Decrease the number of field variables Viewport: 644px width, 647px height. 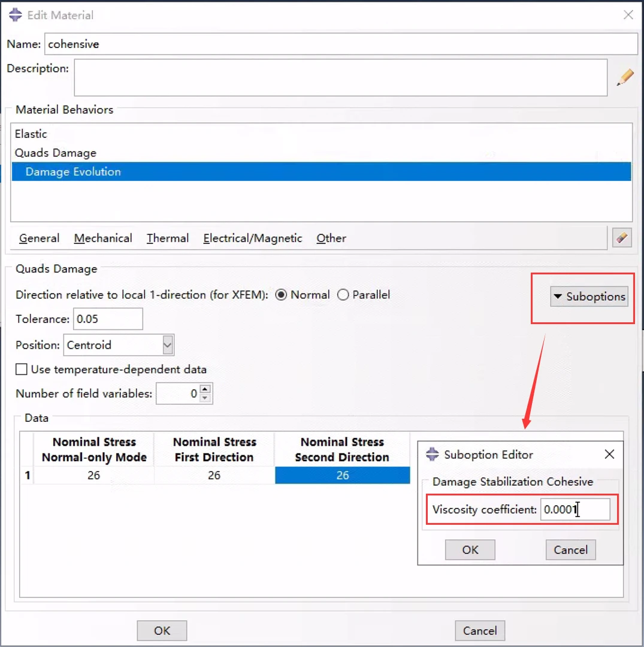pyautogui.click(x=205, y=398)
